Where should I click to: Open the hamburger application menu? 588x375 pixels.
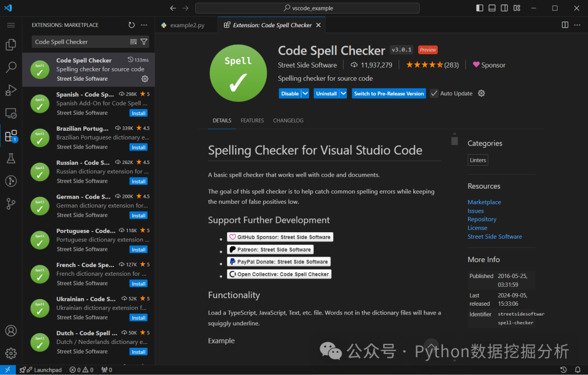11,25
